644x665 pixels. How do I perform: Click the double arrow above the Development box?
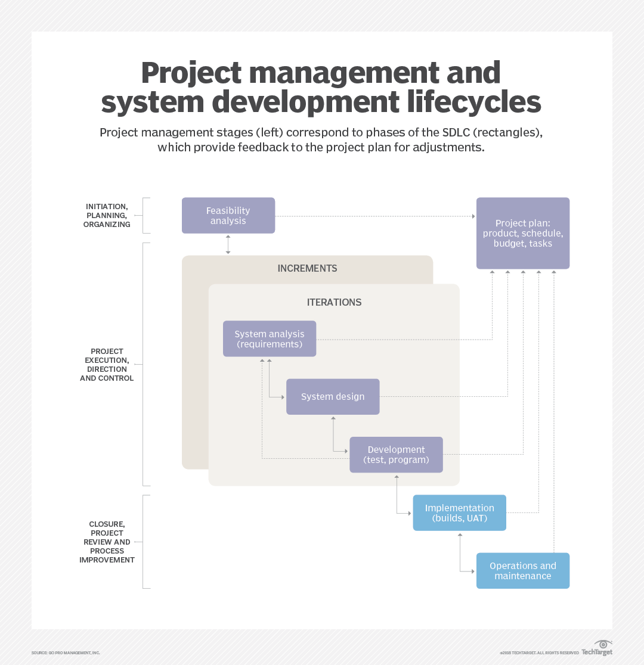(333, 426)
